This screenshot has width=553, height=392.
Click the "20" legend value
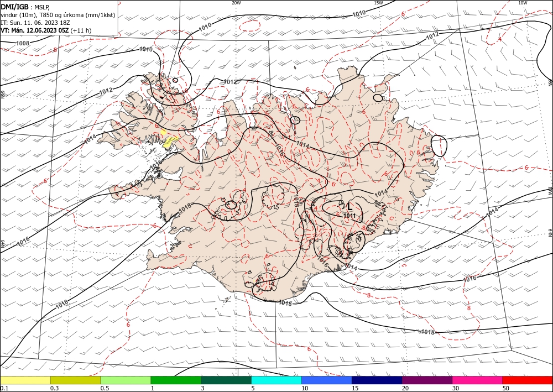pyautogui.click(x=405, y=388)
